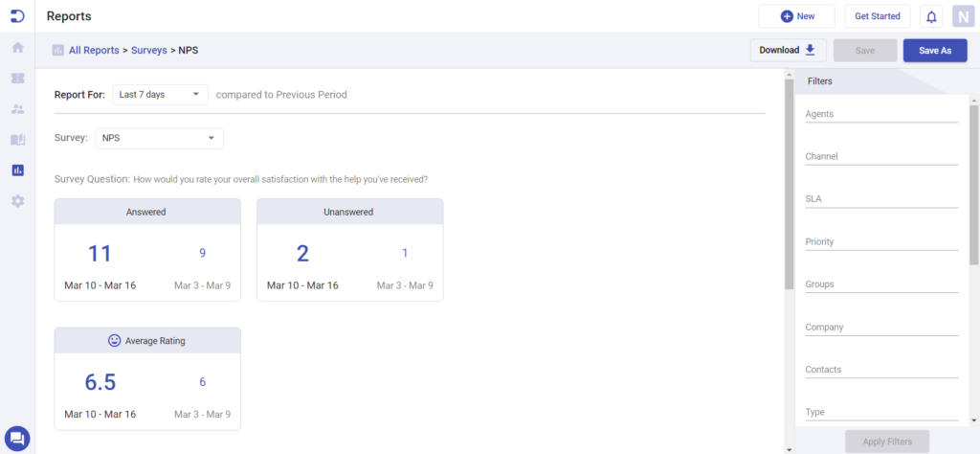
Task: Click the notifications bell icon
Action: coord(931,17)
